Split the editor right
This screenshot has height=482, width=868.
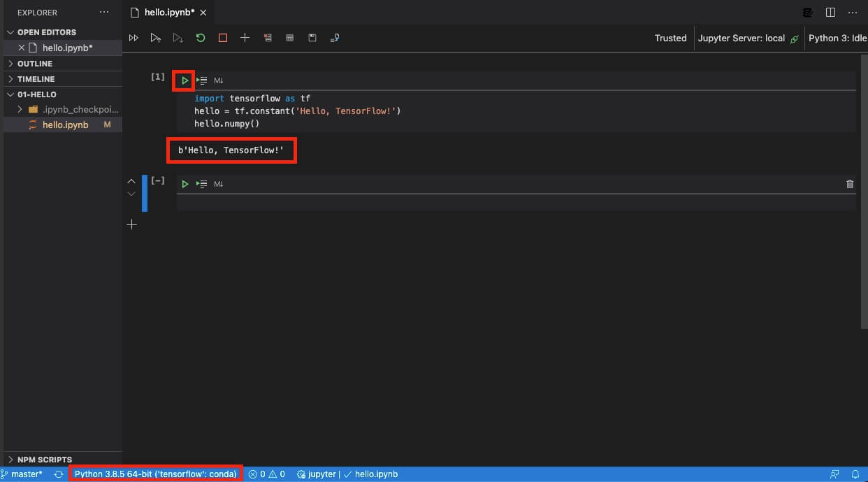click(830, 12)
